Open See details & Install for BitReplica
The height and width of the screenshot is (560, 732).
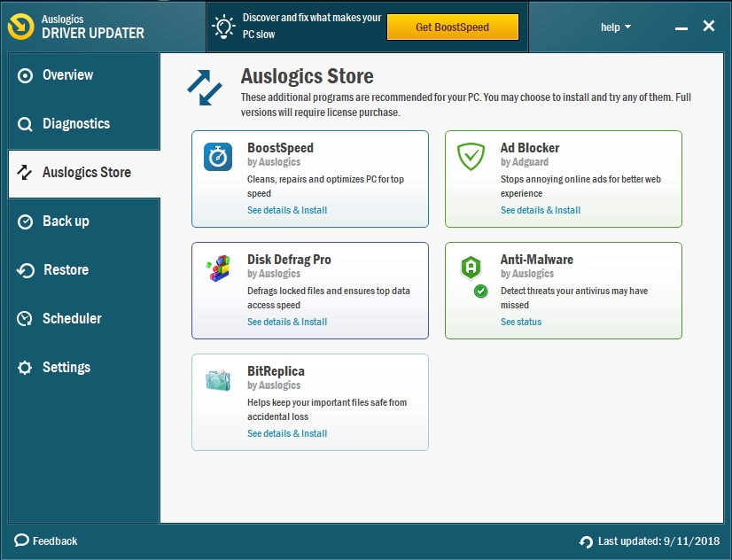[x=287, y=434]
